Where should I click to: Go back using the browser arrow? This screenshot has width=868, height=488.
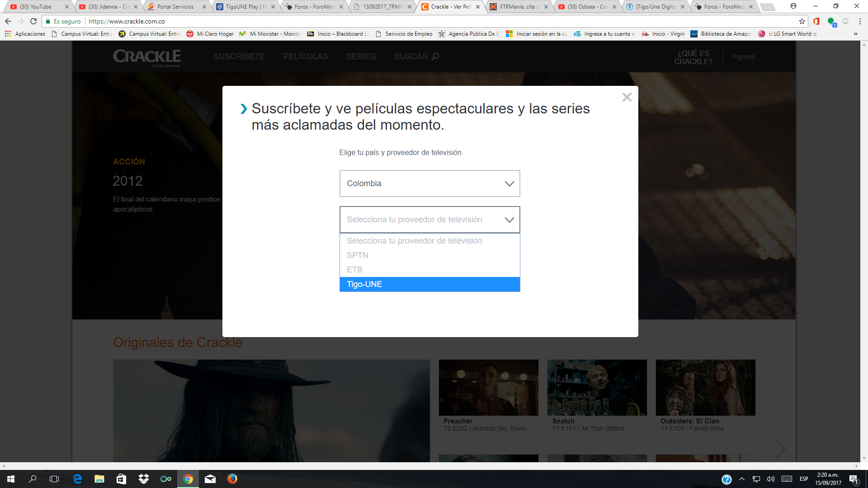tap(8, 21)
